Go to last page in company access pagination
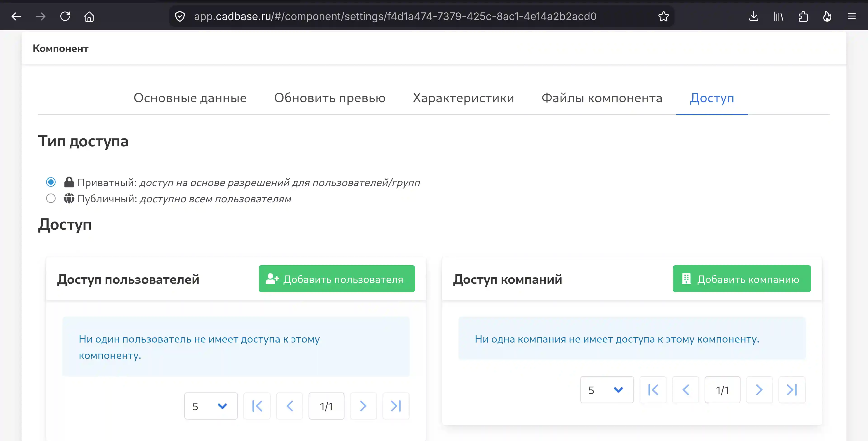868x441 pixels. 792,390
